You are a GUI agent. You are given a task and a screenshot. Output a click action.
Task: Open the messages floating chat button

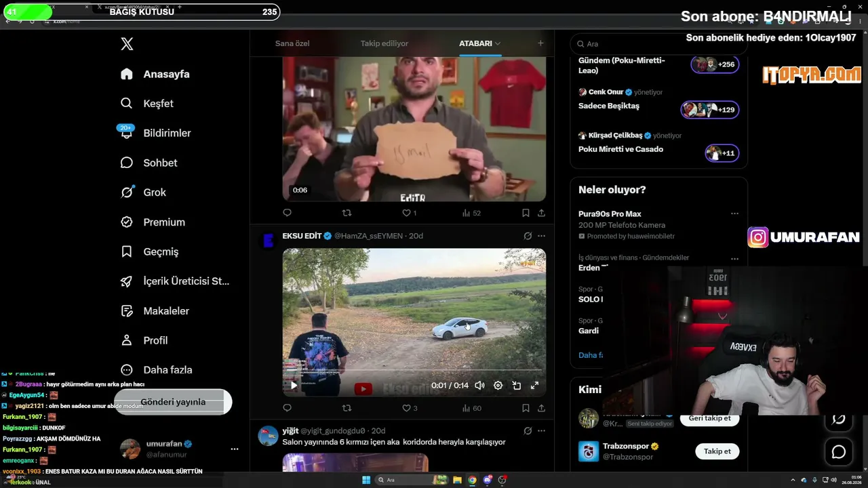839,452
